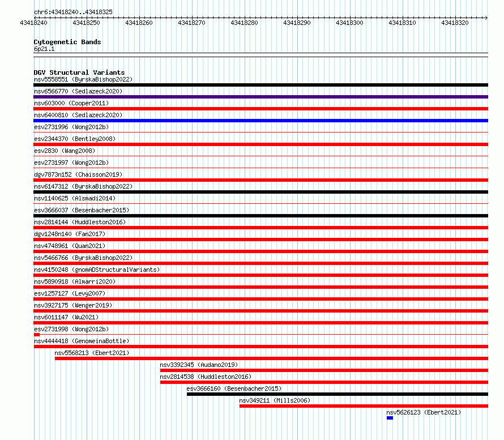Open nsv349211 (Mills2006) label
The height and width of the screenshot is (440, 504).
275,400
